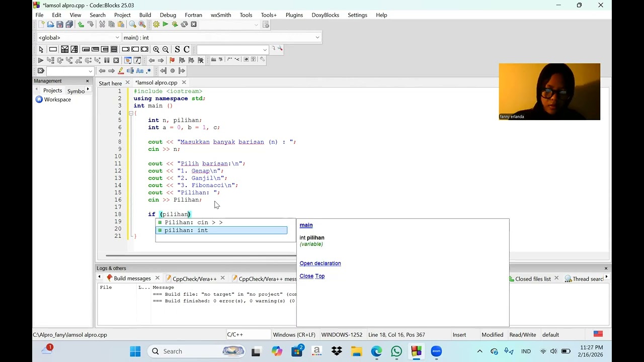Click the Windows (CR+LF) status entry
Screen dimensions: 644x362
(x=294, y=335)
